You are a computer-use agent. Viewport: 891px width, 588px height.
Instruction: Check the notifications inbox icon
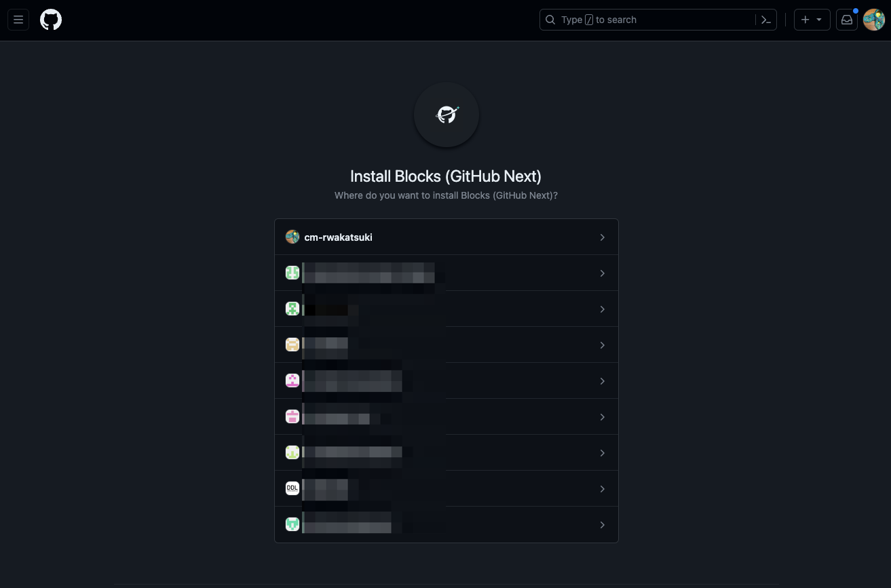coord(846,20)
